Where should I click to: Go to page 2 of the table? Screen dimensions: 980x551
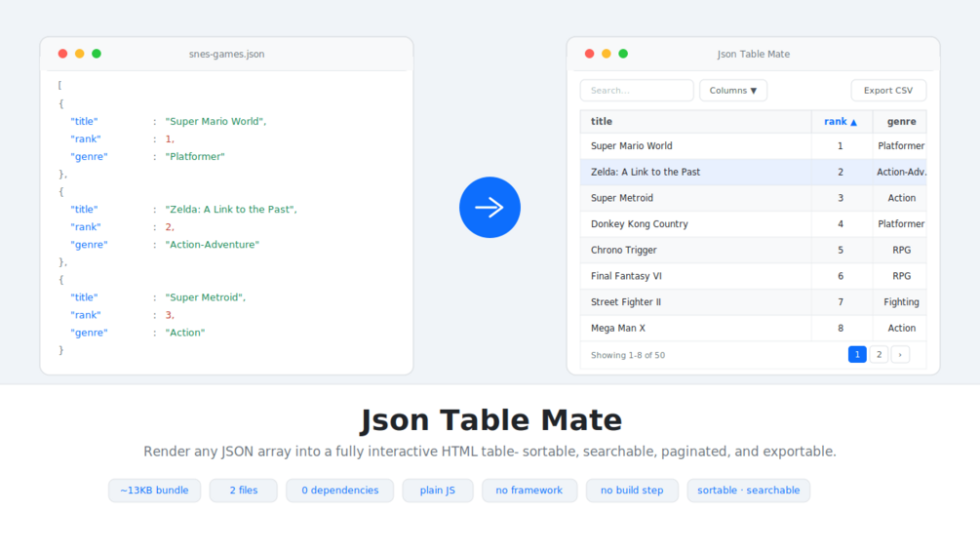pyautogui.click(x=879, y=355)
